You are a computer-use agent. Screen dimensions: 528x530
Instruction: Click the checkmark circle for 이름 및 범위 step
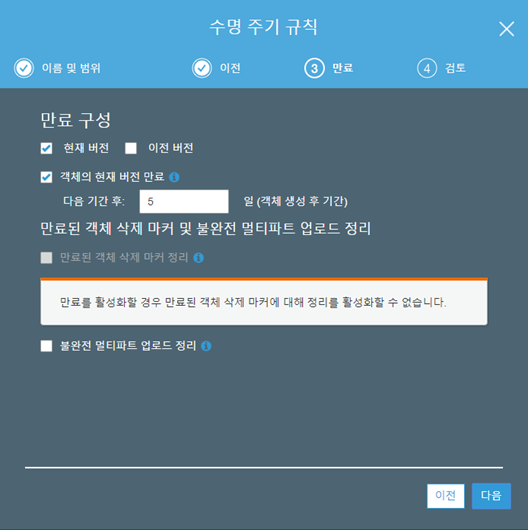(x=24, y=68)
